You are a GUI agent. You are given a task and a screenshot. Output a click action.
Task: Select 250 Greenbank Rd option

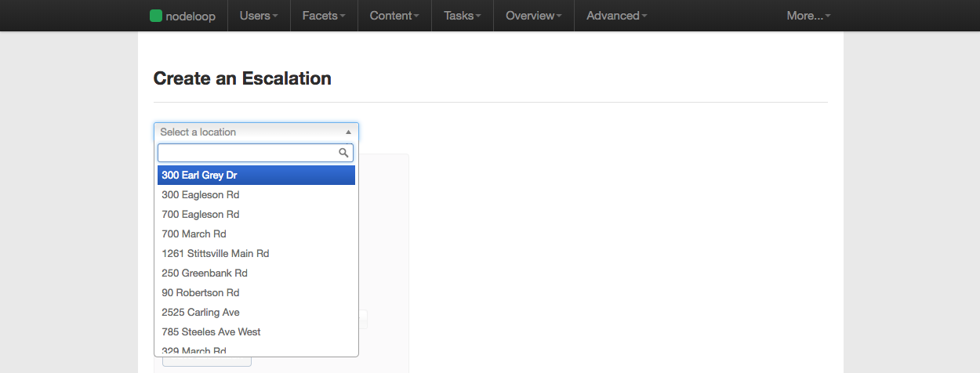click(x=256, y=273)
